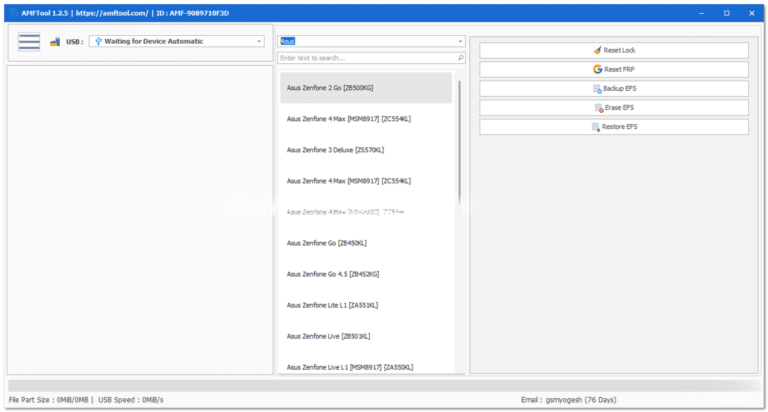Maximize the AMFTool window

coord(726,13)
